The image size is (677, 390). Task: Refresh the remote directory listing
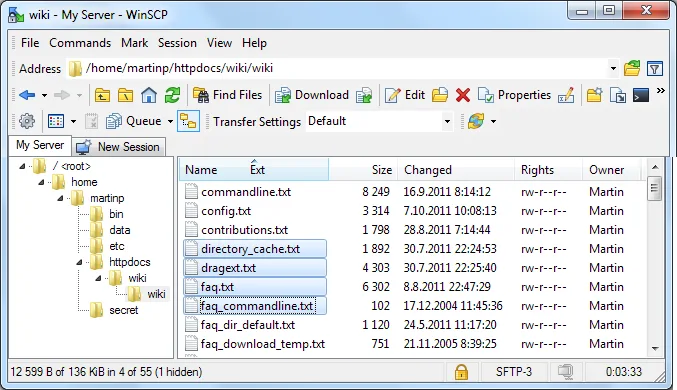(x=172, y=95)
